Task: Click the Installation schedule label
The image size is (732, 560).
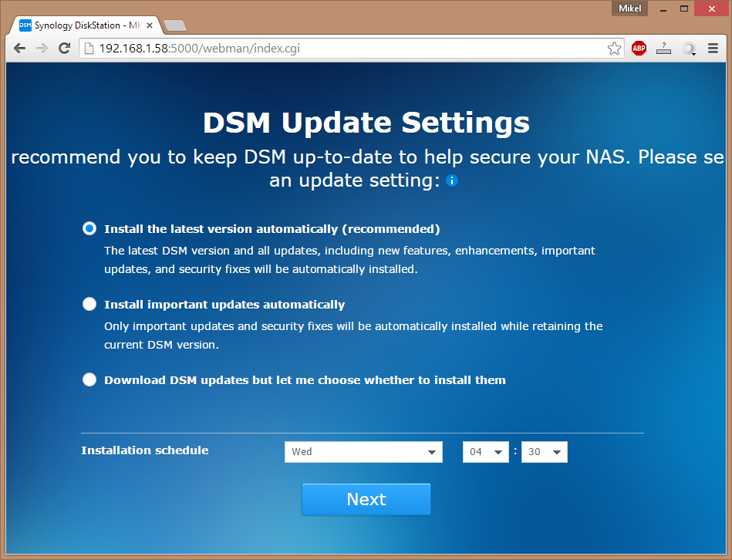Action: tap(145, 450)
